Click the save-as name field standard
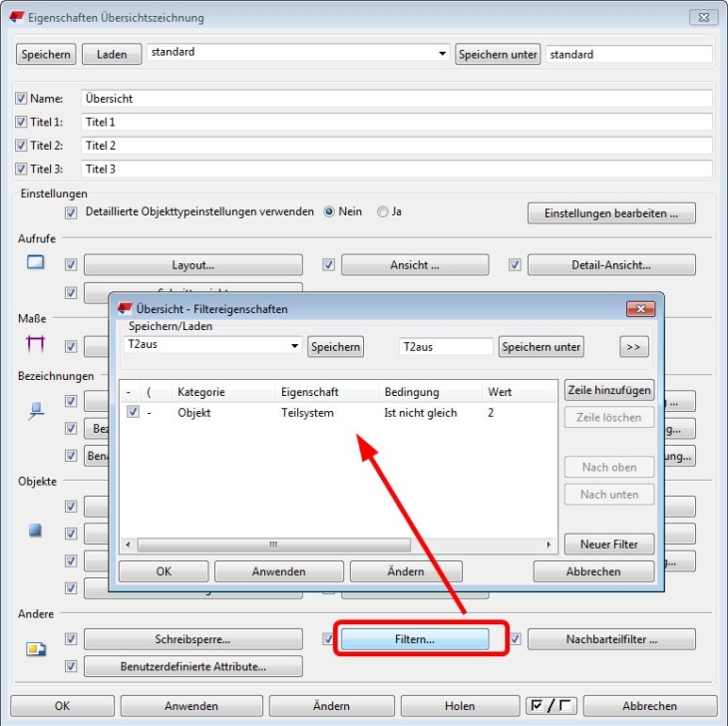This screenshot has height=726, width=728. tap(629, 54)
